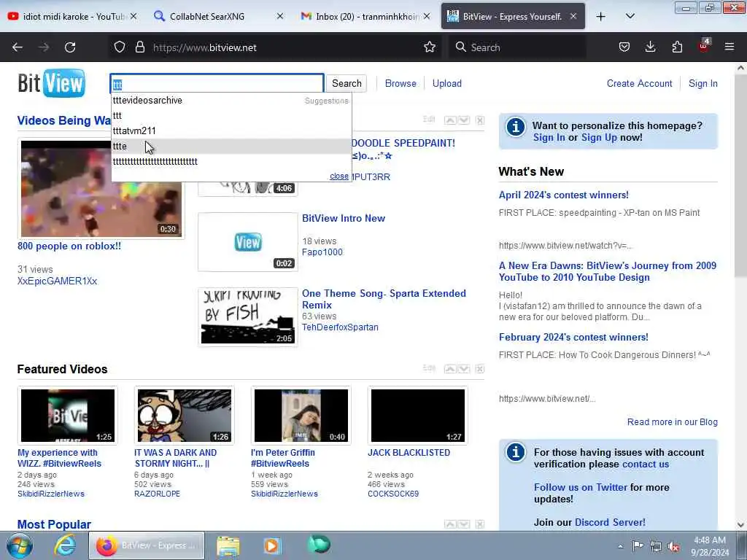Screen dimensions: 747x560
Task: Open the downloads arrow icon
Action: [x=650, y=47]
